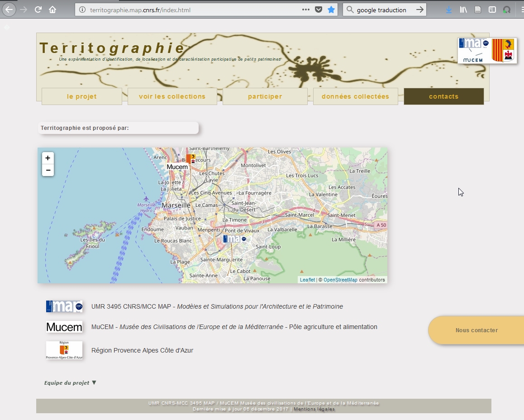Click the MAP/MuCEM logo badge in header
524x420 pixels.
click(x=487, y=50)
